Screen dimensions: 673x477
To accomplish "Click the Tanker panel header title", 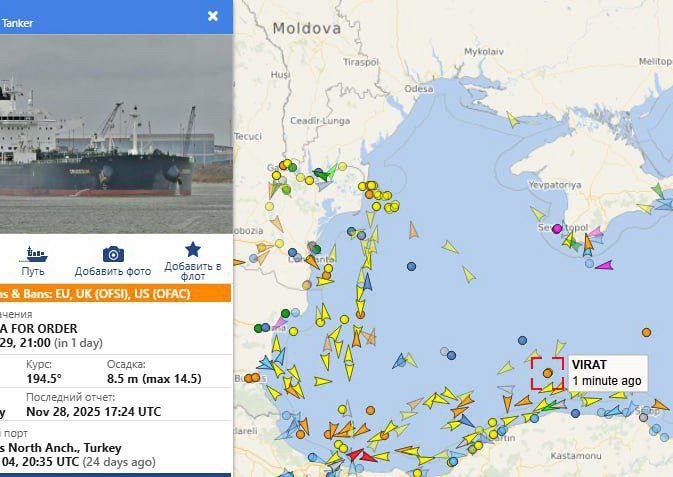I will point(17,23).
